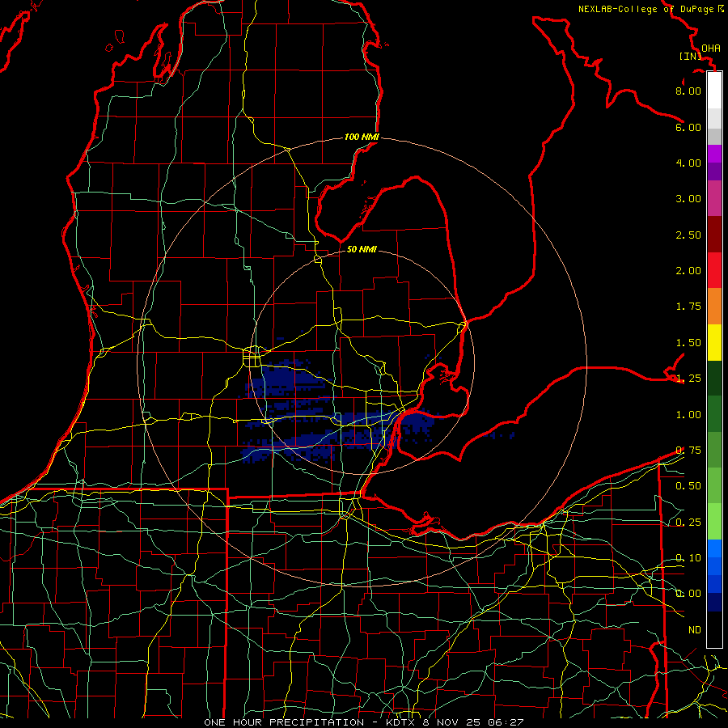Click the NEXLAB-College of DuPage label
Image resolution: width=728 pixels, height=728 pixels.
click(646, 9)
